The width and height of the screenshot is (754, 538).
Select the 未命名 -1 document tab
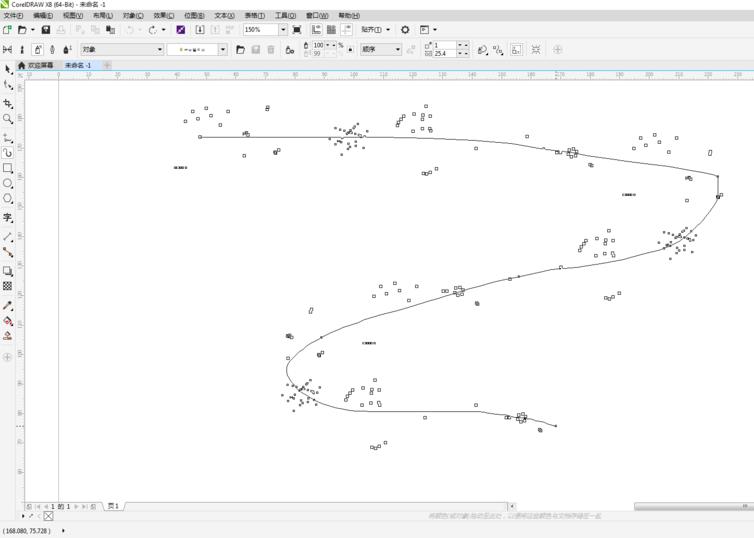[x=78, y=65]
